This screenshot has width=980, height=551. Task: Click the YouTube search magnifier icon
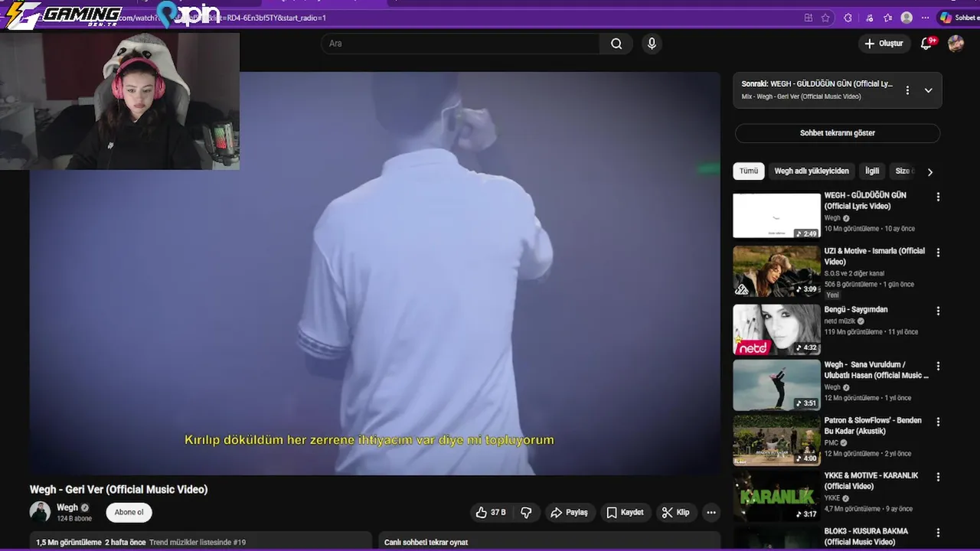click(616, 44)
